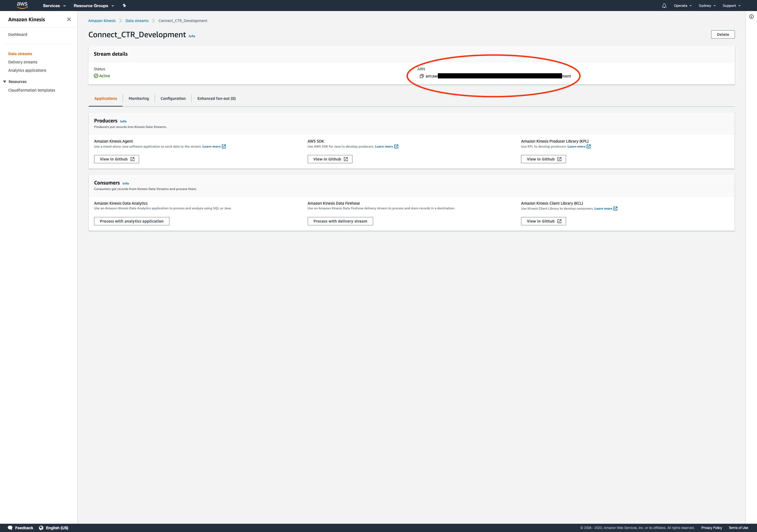Open the Services dropdown menu
Image resolution: width=757 pixels, height=532 pixels.
54,6
